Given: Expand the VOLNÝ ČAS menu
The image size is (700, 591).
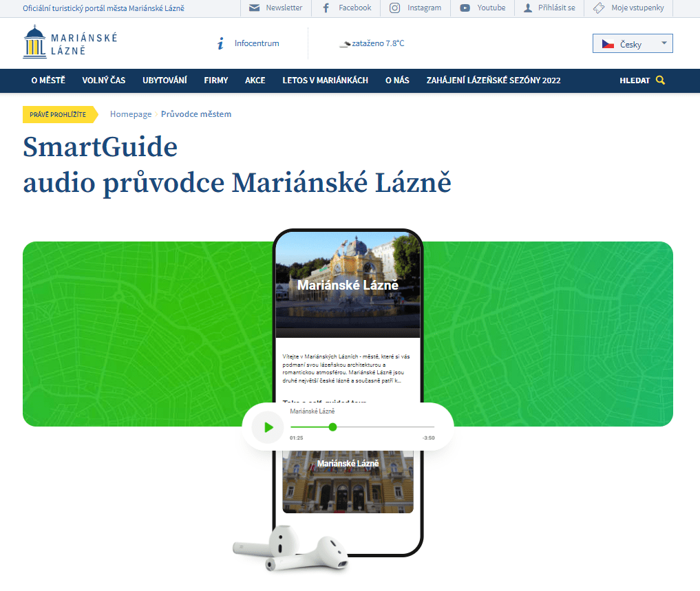Looking at the screenshot, I should pos(103,80).
